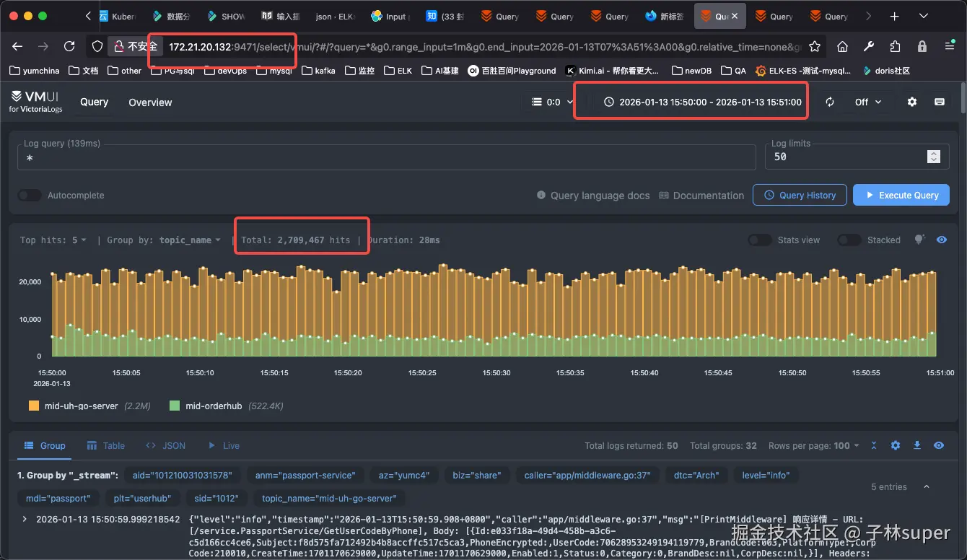Switch to the Overview page
Image resolution: width=967 pixels, height=560 pixels.
tap(150, 102)
